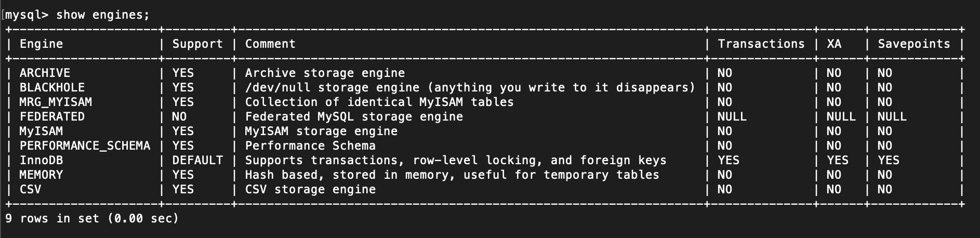980x238 pixels.
Task: Click the Transactions column header
Action: (x=761, y=44)
